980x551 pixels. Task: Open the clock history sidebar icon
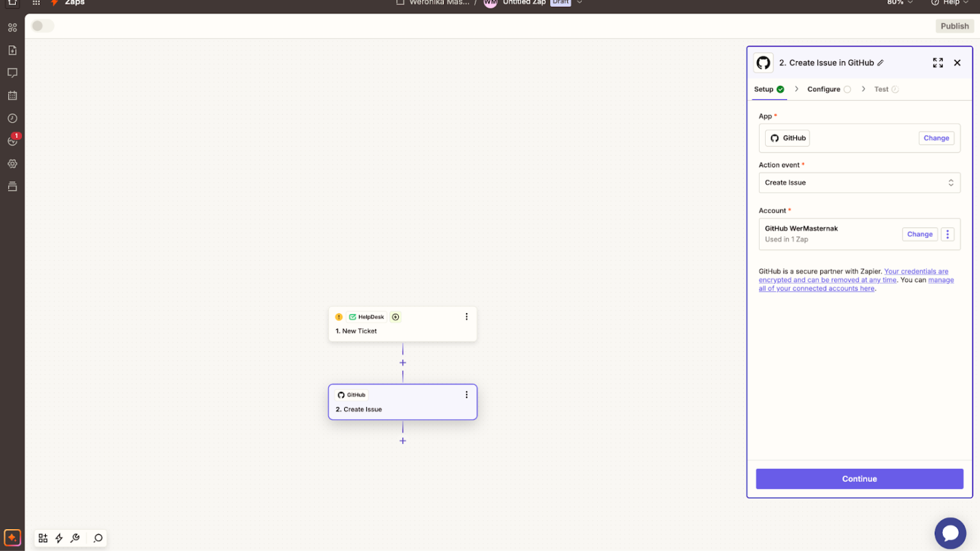coord(12,118)
